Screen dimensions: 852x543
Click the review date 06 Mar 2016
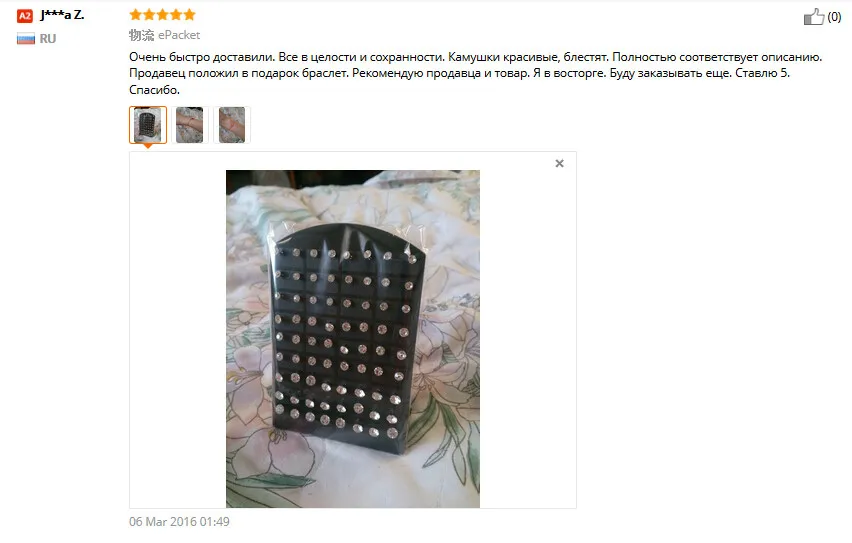coord(179,522)
